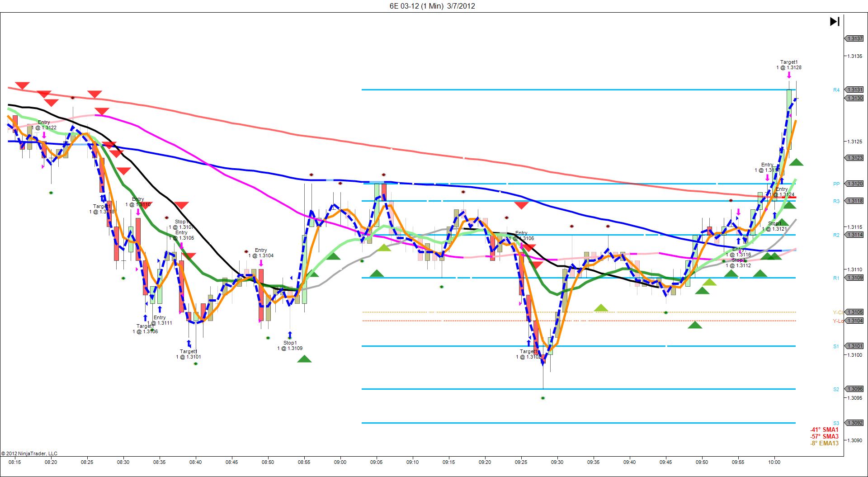Click the 1.3125 price axis tick label
The height and width of the screenshot is (477, 868).
tap(855, 142)
